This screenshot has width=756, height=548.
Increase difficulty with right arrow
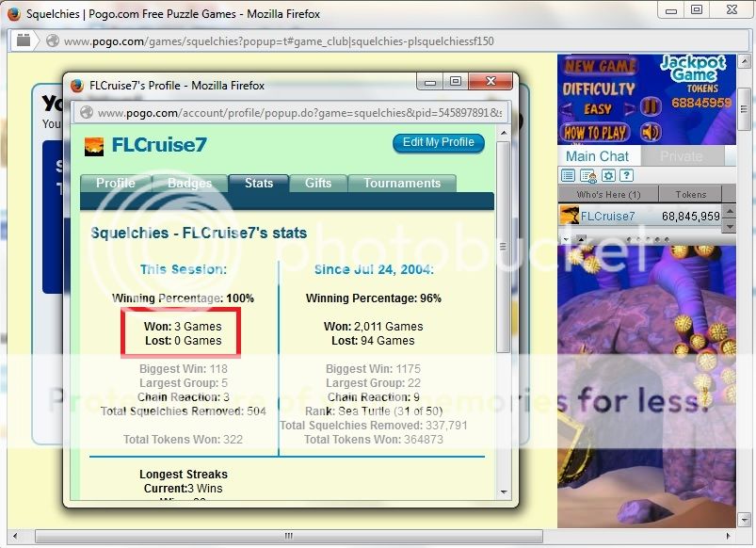[x=628, y=109]
